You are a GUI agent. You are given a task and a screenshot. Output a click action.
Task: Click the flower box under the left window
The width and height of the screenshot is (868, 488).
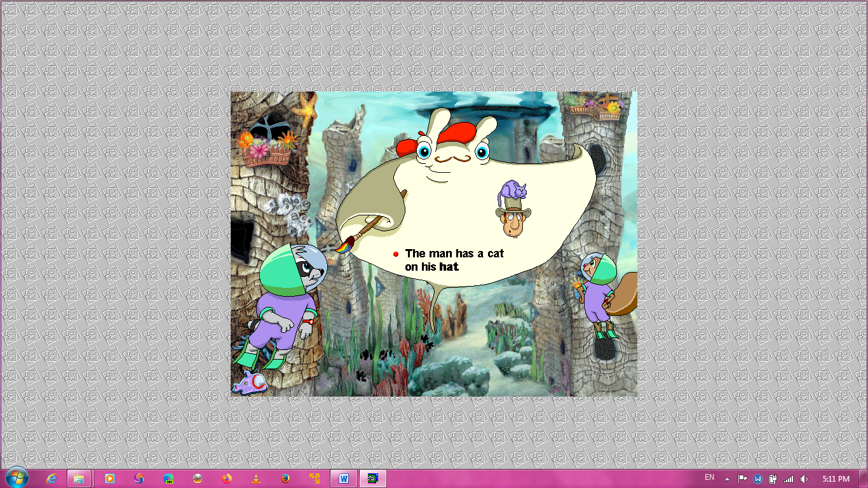coord(266,151)
